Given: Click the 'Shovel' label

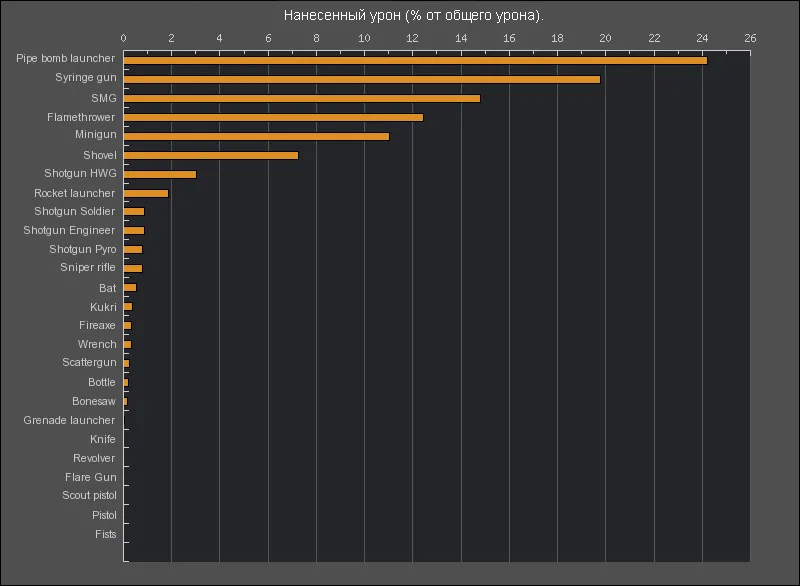Looking at the screenshot, I should 99,155.
